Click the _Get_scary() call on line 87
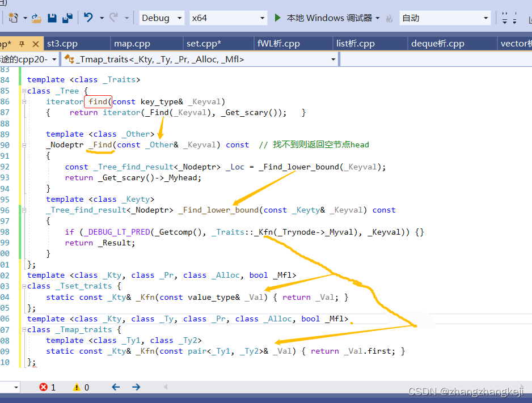 tap(251, 113)
